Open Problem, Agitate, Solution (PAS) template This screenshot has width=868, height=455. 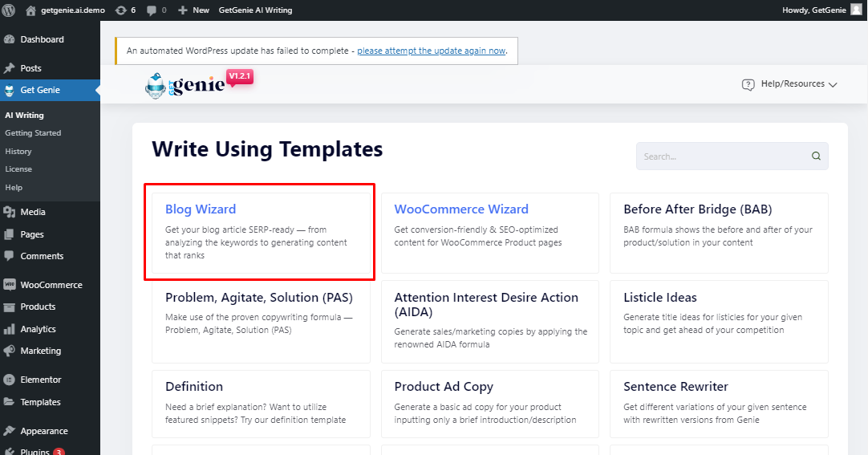tap(261, 322)
